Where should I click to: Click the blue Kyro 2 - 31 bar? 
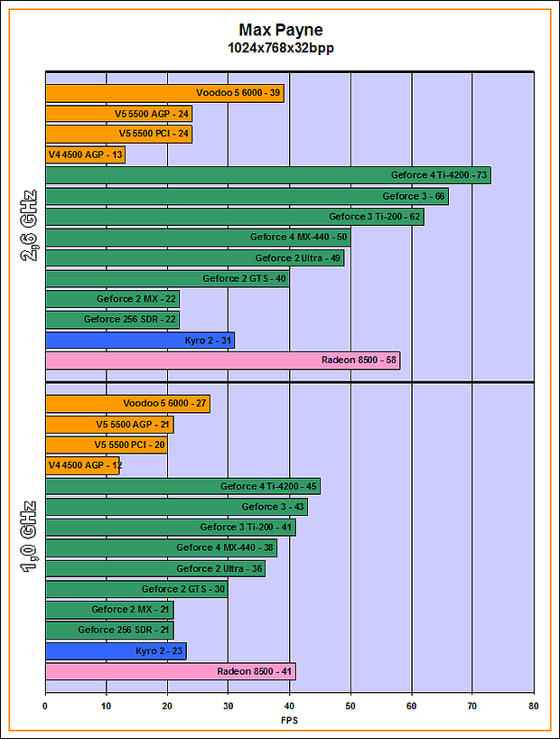click(x=139, y=340)
